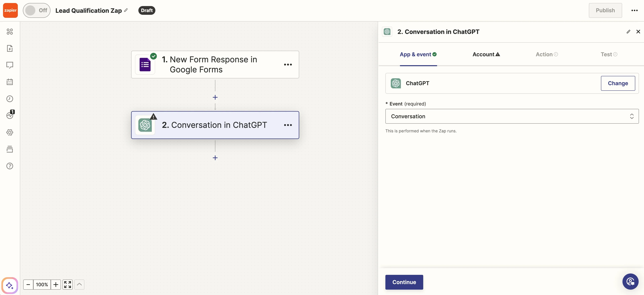Click pencil icon to rename Zap title
This screenshot has height=295, width=644.
[x=126, y=10]
